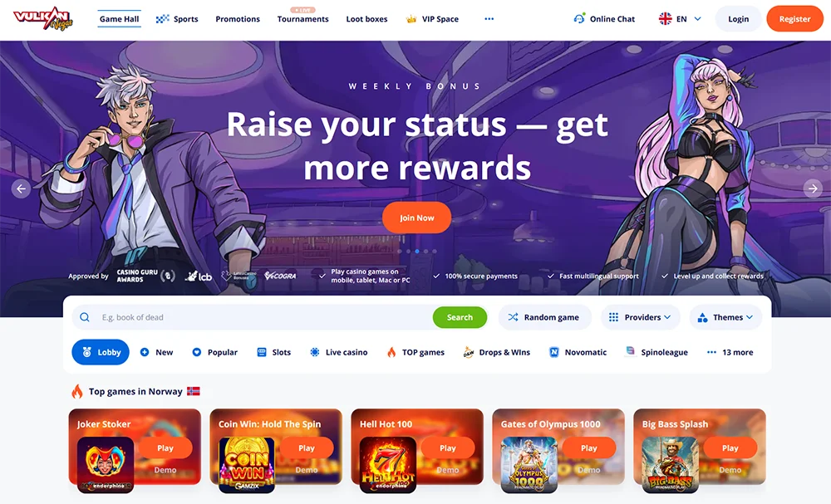Screen dimensions: 831x504
Task: Open Online Chat headset icon
Action: [x=579, y=18]
